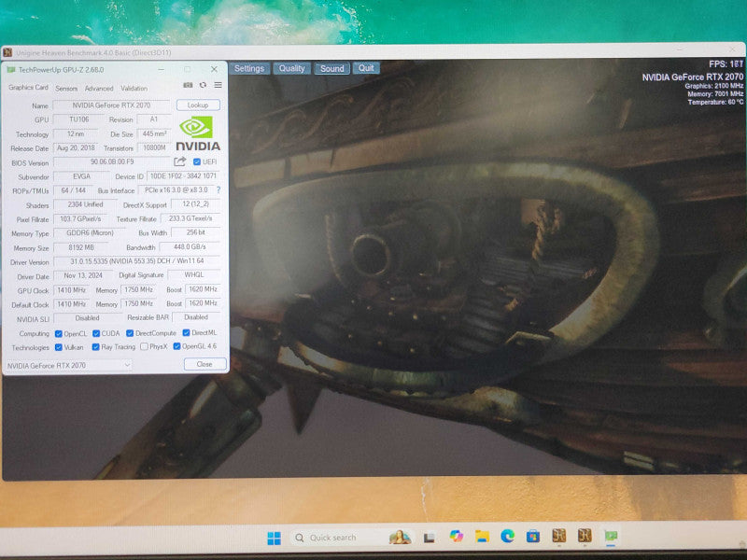Click the NVIDIA logo in GPU-Z
Image resolution: width=747 pixels, height=560 pixels.
(x=198, y=133)
